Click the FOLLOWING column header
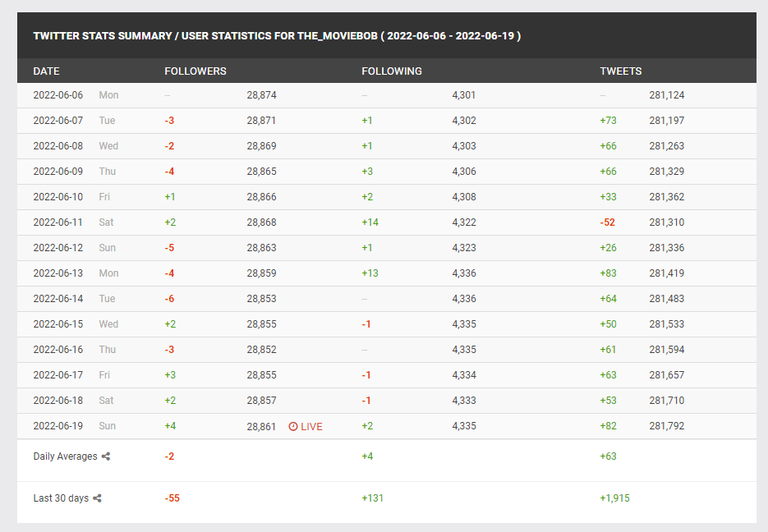The height and width of the screenshot is (532, 768). pyautogui.click(x=392, y=71)
